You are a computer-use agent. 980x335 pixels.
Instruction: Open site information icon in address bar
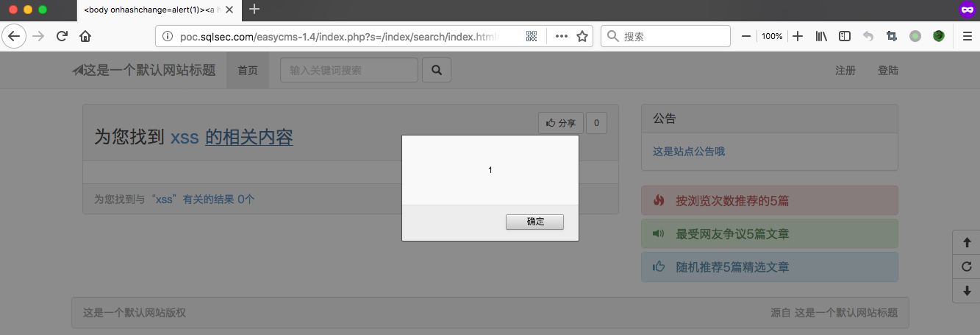[167, 36]
